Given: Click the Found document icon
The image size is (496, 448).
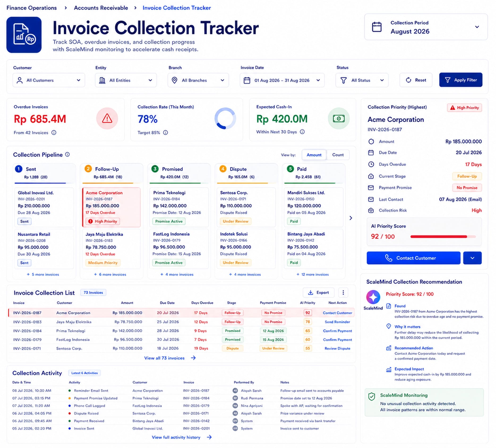Looking at the screenshot, I should click(389, 306).
